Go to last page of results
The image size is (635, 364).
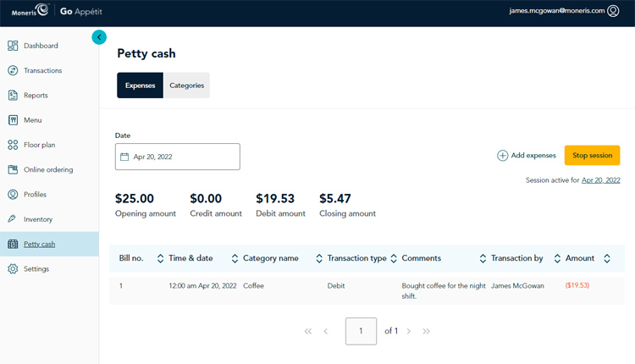(x=426, y=331)
